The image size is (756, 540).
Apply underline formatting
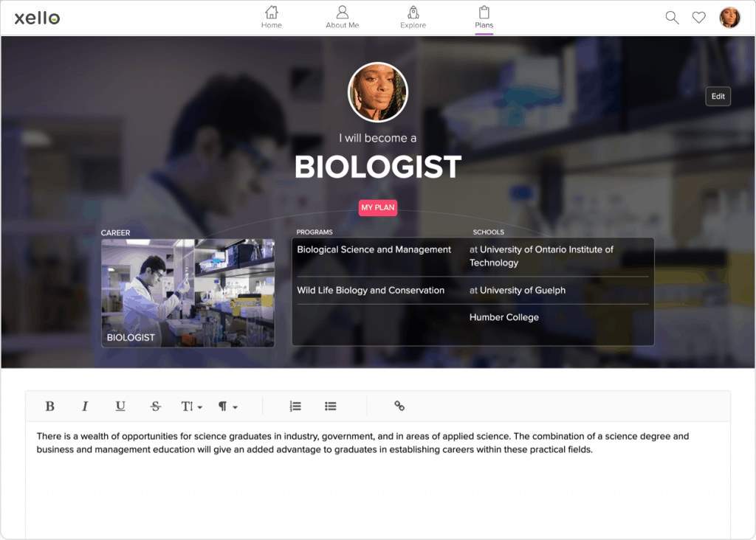coord(120,406)
